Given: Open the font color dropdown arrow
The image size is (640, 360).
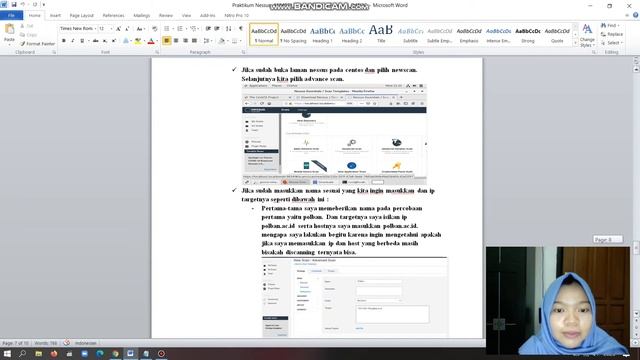Looking at the screenshot, I should 157,41.
